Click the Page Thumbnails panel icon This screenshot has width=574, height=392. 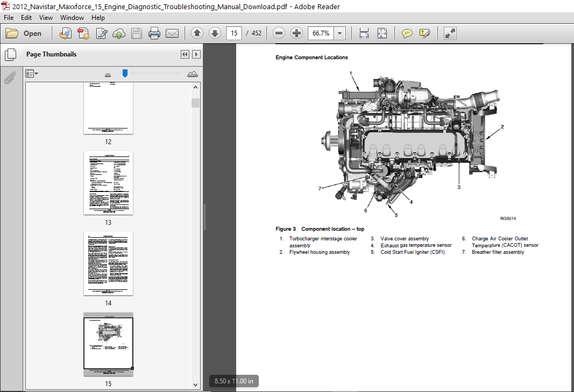11,55
